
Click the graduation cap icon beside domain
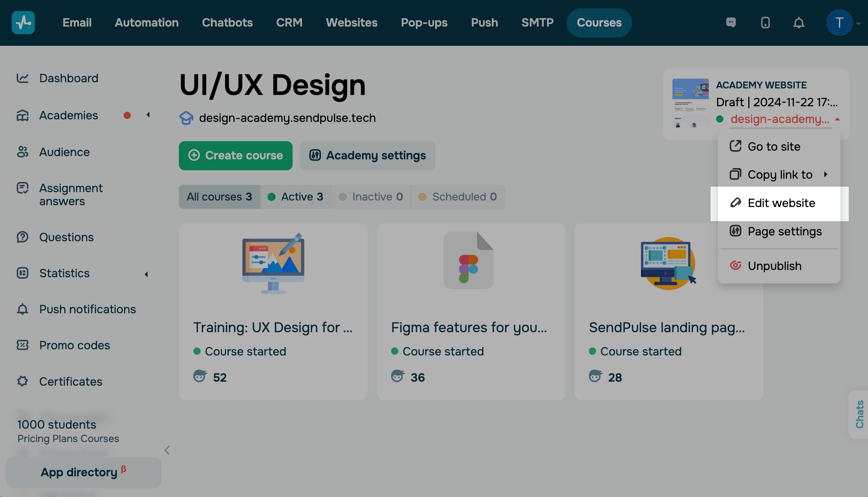pos(186,118)
